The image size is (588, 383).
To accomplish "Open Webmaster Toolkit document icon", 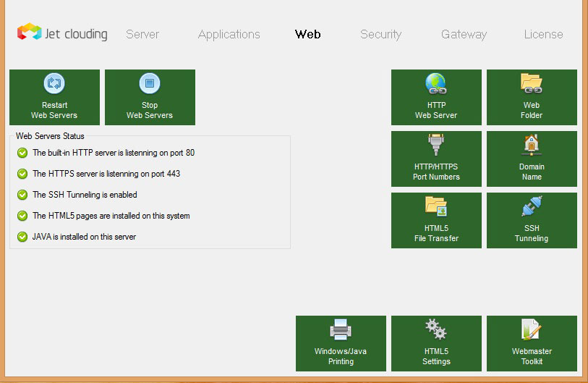I will pos(532,329).
